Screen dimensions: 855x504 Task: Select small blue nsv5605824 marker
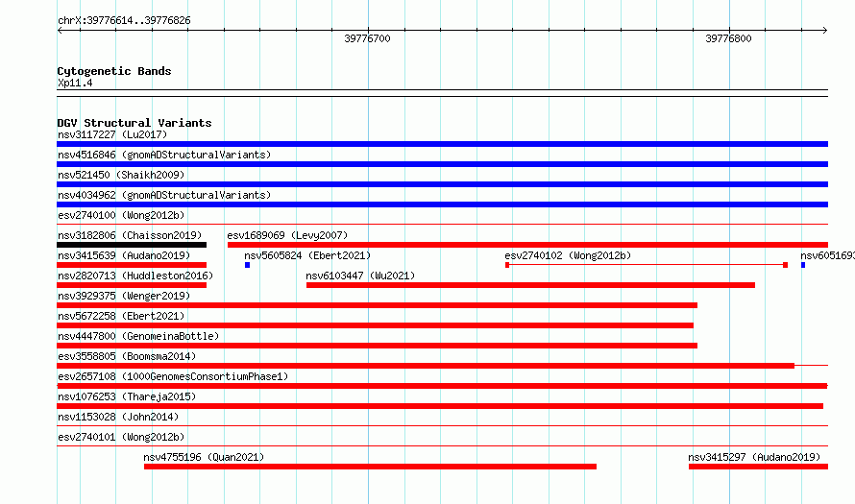pyautogui.click(x=247, y=265)
